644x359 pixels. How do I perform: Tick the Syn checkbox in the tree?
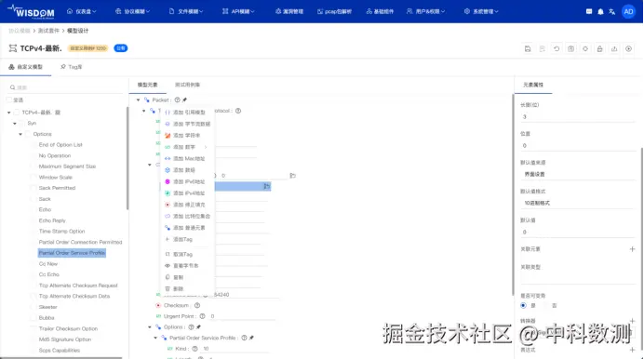coord(22,123)
